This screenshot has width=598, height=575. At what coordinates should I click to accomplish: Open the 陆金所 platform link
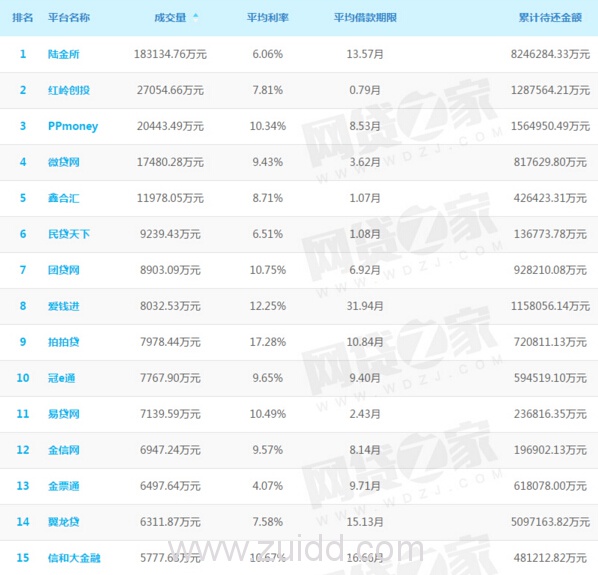(x=64, y=54)
